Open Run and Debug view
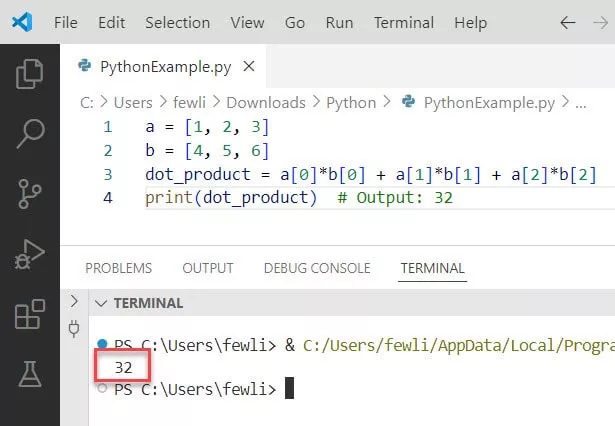The height and width of the screenshot is (426, 615). click(30, 253)
